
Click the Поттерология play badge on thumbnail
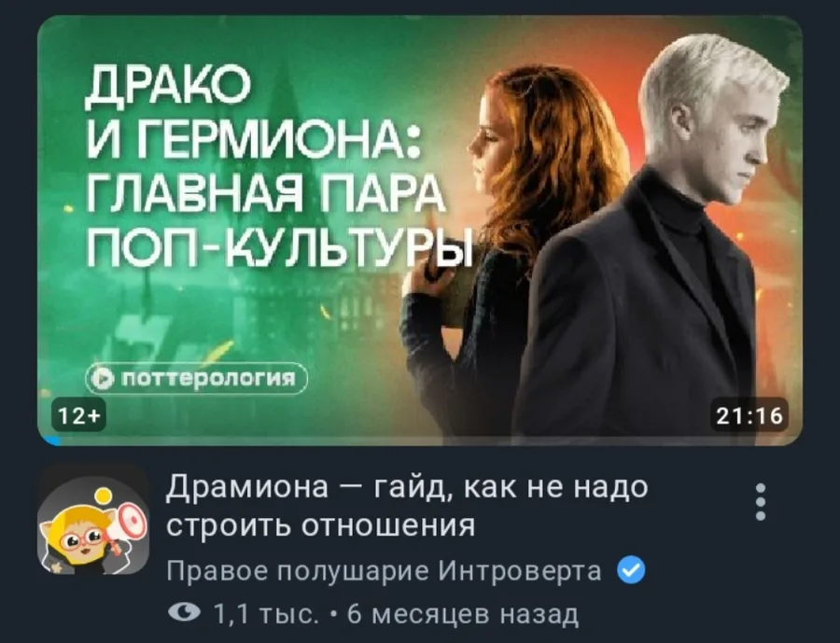[x=196, y=378]
